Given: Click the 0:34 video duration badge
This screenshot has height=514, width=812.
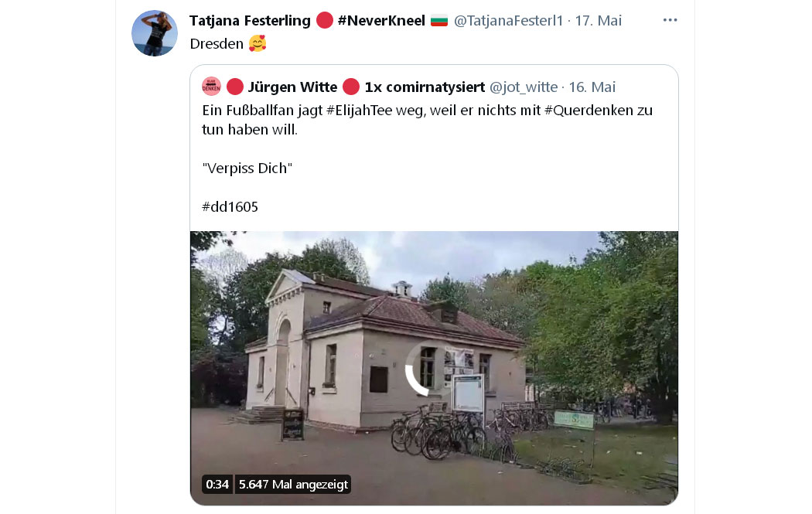Looking at the screenshot, I should [217, 485].
